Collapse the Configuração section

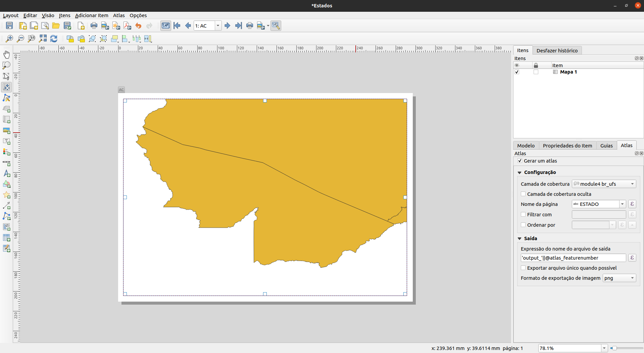519,172
